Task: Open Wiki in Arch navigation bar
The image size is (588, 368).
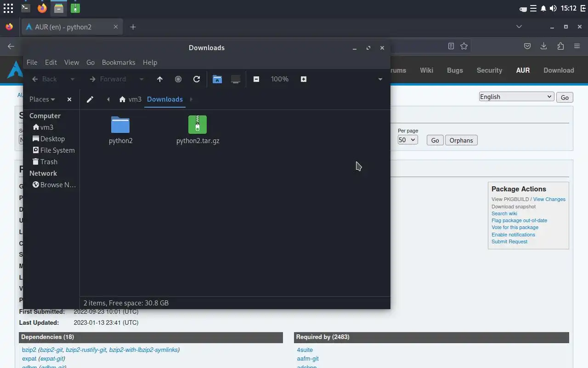Action: (x=426, y=70)
